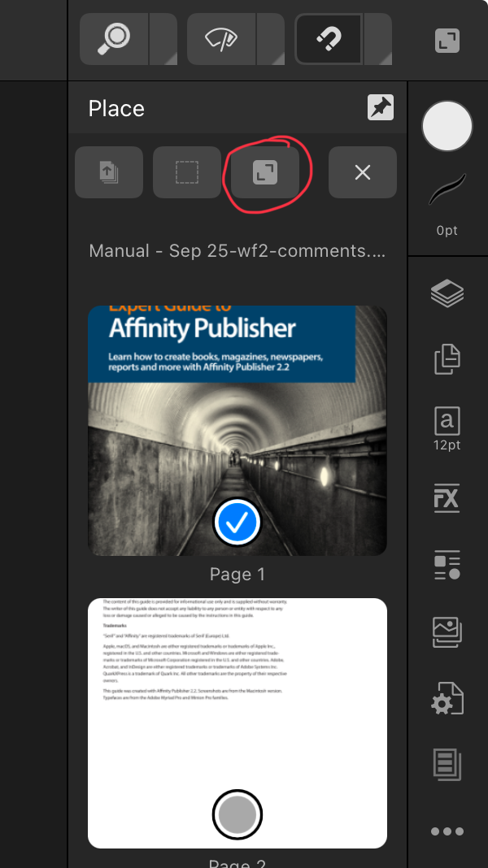488x868 pixels.
Task: Click the Page 1 cover thumbnail
Action: [237, 430]
